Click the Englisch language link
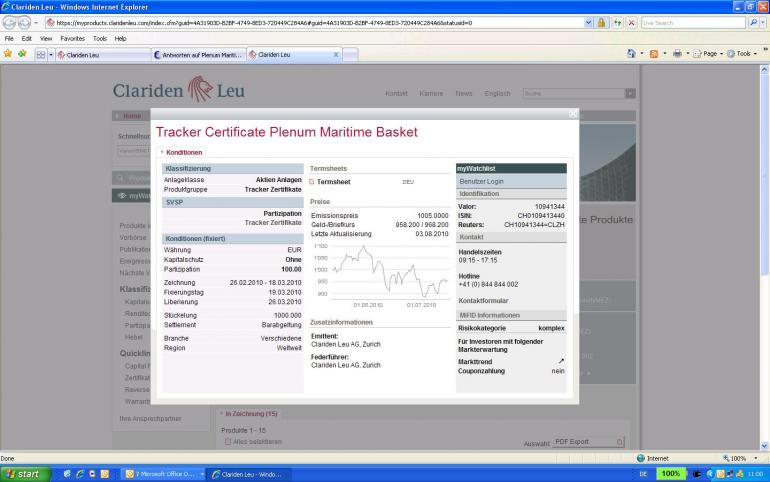 (497, 93)
